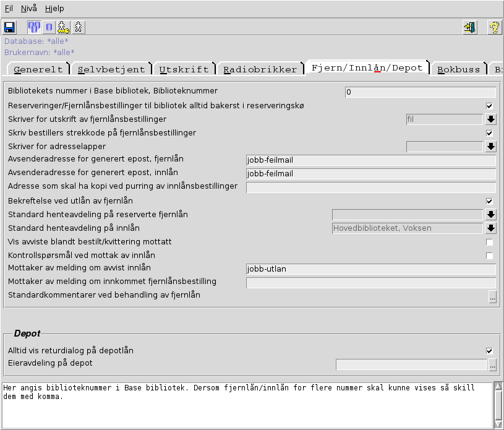Open the Nivå menu

[x=29, y=9]
